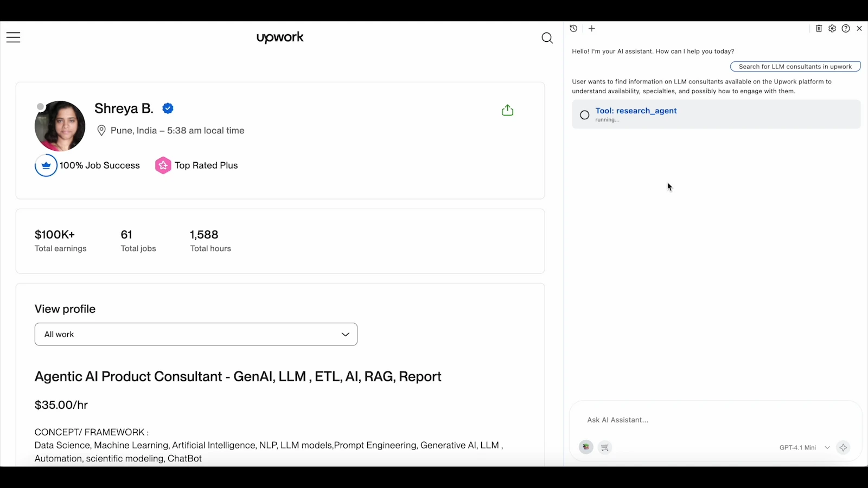868x488 pixels.
Task: Open the GPT-4.1 Mini model selector
Action: click(805, 448)
